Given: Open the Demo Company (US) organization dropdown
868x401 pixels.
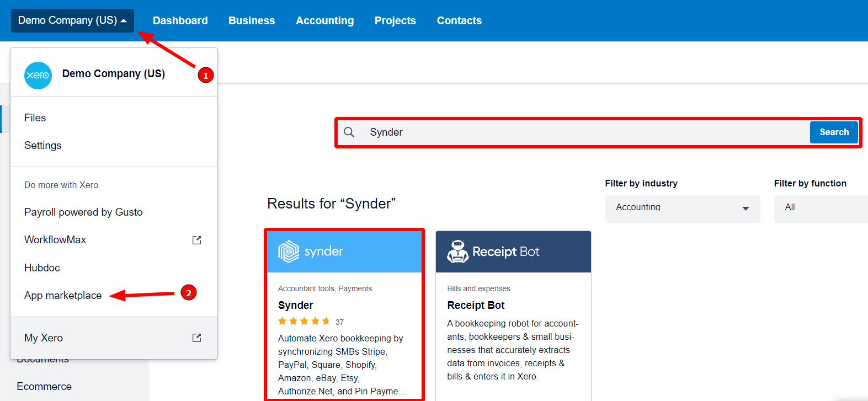Looking at the screenshot, I should coord(72,20).
